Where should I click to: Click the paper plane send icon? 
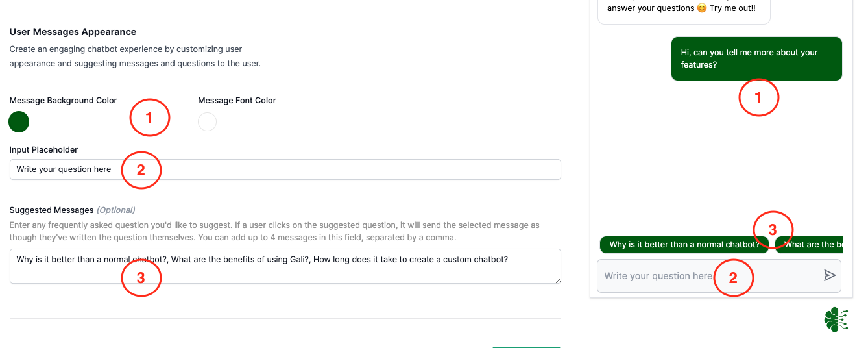tap(829, 276)
